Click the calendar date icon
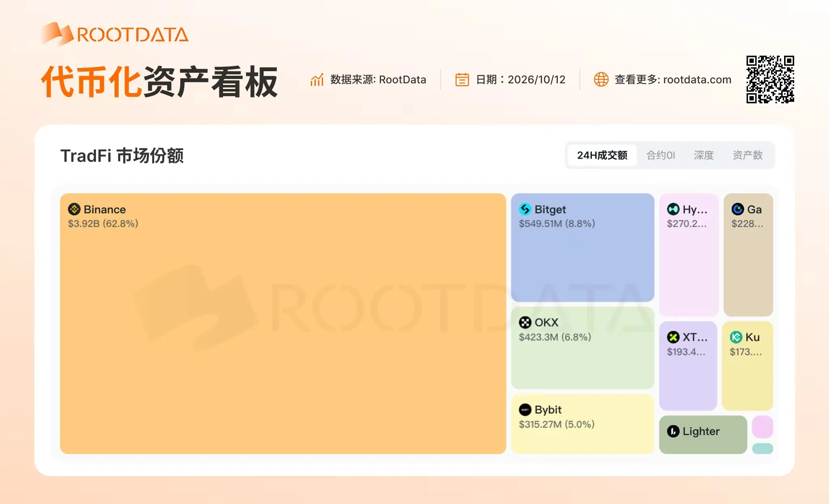This screenshot has height=504, width=829. pos(462,80)
